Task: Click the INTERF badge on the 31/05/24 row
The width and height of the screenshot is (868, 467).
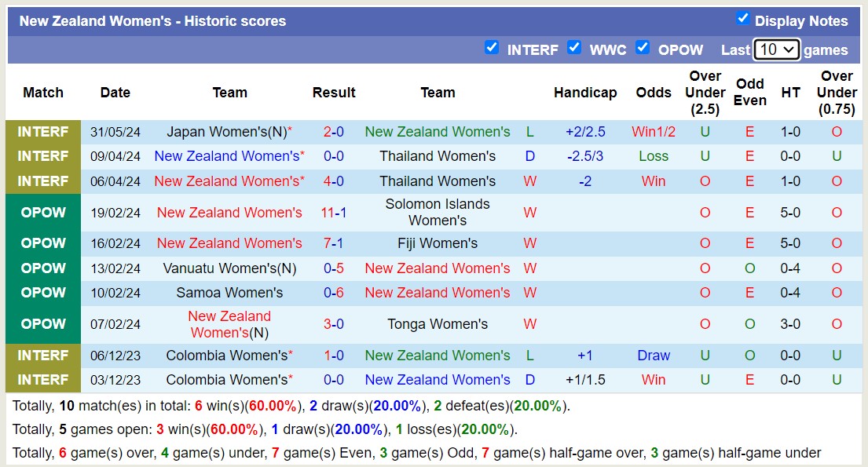Action: pyautogui.click(x=43, y=131)
